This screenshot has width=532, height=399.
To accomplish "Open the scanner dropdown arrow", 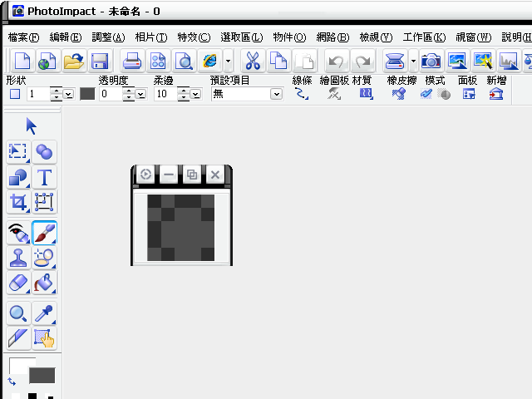I will [x=413, y=61].
